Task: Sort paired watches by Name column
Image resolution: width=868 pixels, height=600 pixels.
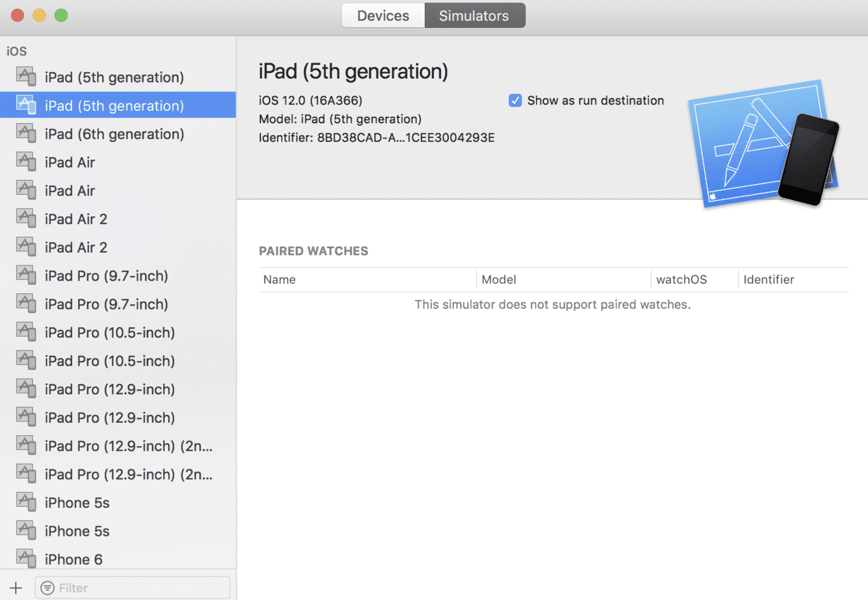Action: (367, 280)
